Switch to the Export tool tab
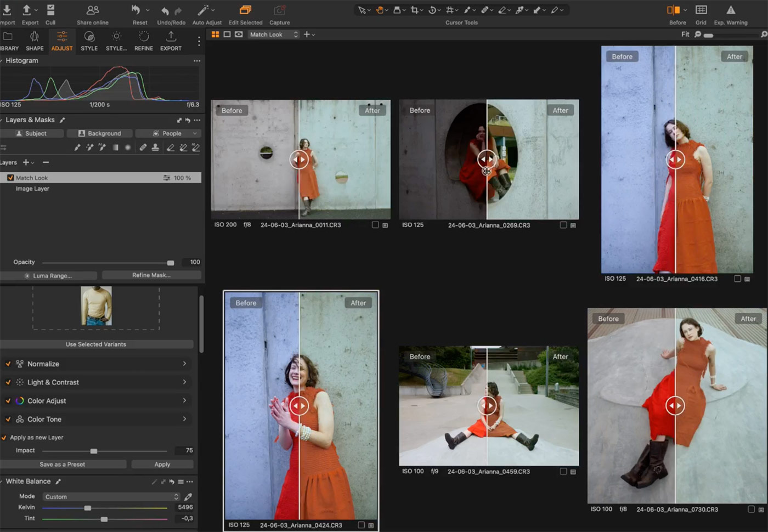The width and height of the screenshot is (768, 532). (x=171, y=41)
